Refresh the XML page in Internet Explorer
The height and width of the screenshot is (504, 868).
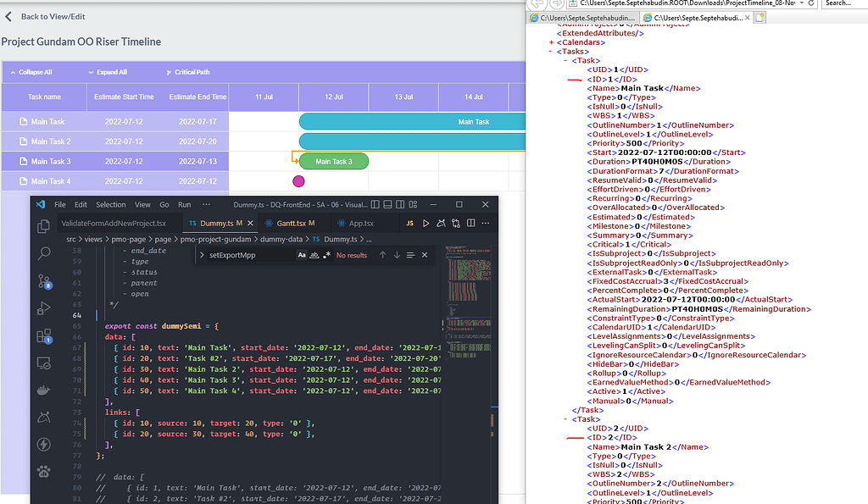811,3
